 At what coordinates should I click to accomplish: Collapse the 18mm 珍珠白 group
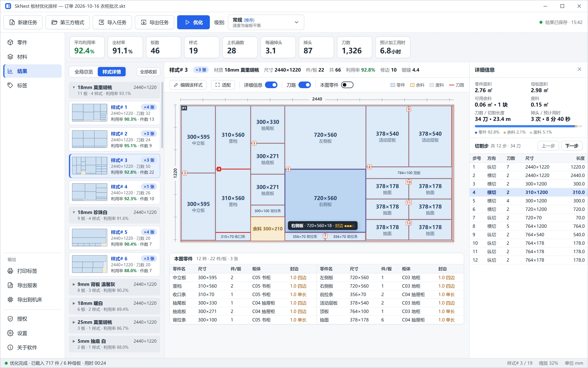[114, 215]
